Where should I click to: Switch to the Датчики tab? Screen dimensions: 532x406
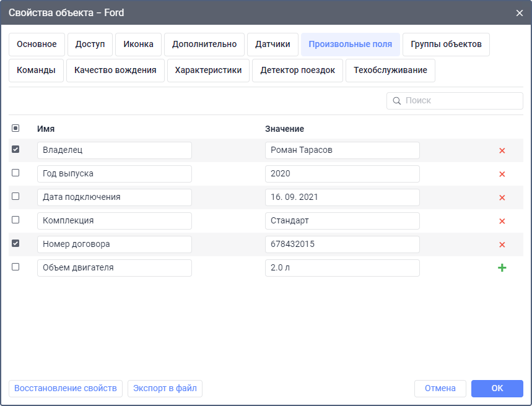point(273,45)
